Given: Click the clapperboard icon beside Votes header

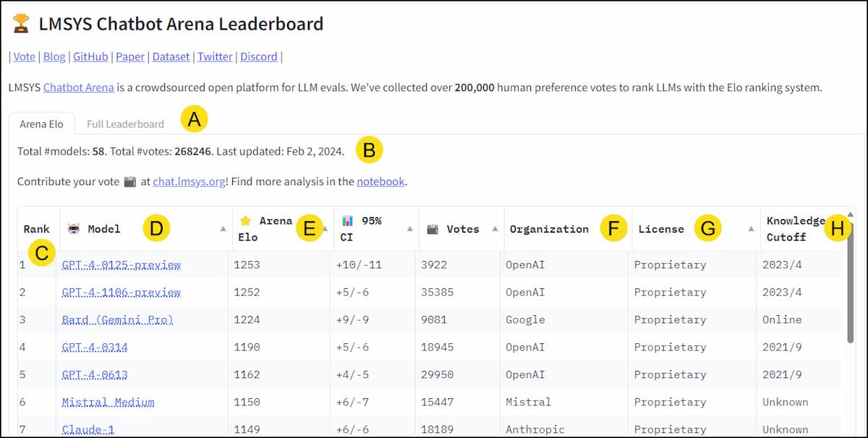Looking at the screenshot, I should coord(433,228).
